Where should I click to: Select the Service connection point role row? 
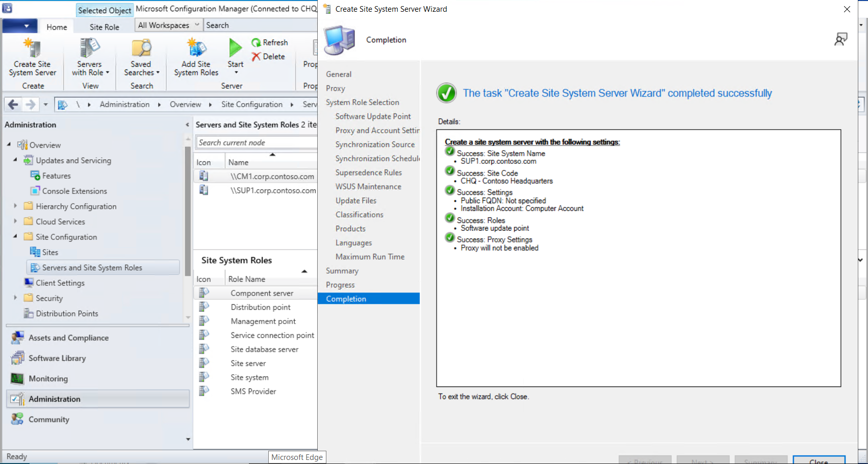[256, 335]
